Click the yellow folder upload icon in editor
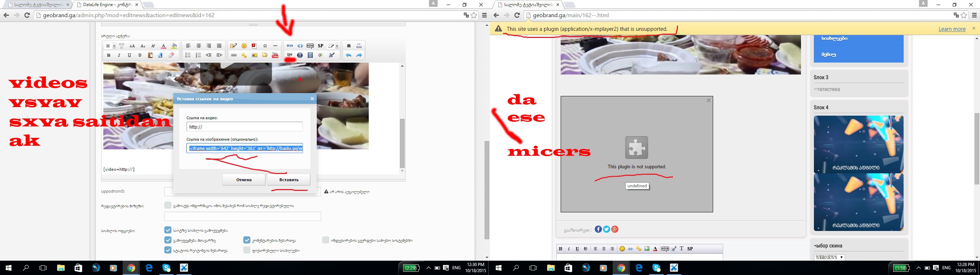Image resolution: width=980 pixels, height=275 pixels. tap(265, 55)
